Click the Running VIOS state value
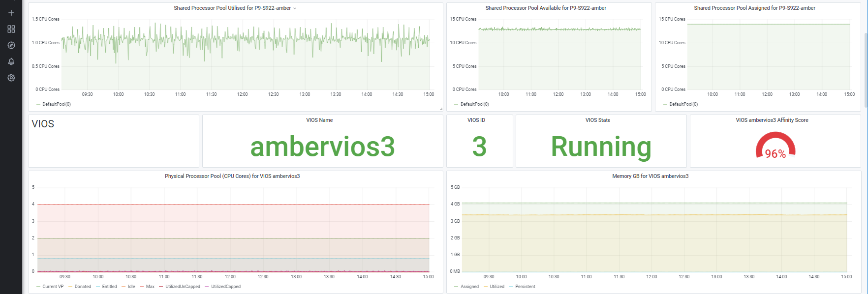 [601, 147]
